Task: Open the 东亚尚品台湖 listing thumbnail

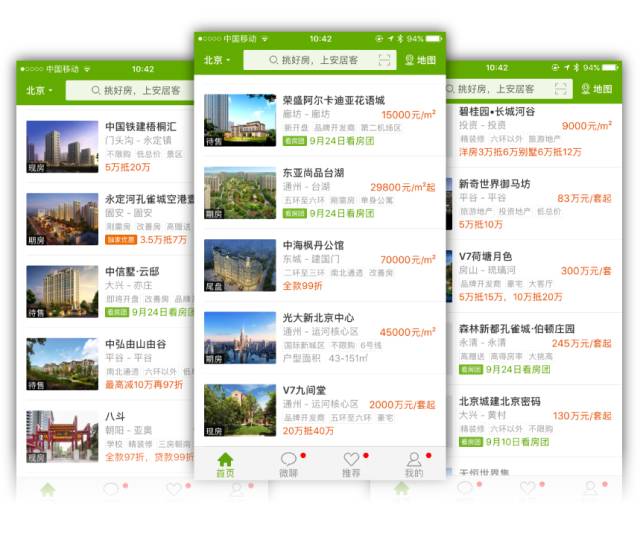Action: pos(240,193)
